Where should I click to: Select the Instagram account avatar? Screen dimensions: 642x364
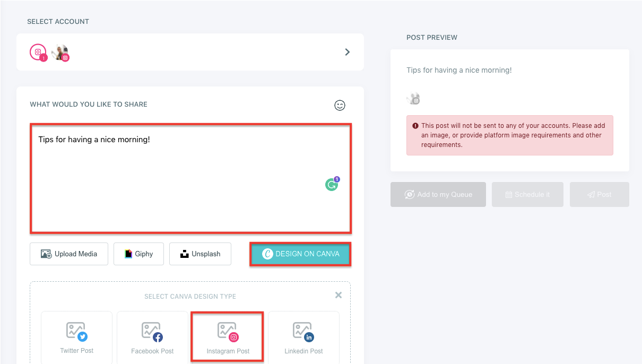[37, 51]
